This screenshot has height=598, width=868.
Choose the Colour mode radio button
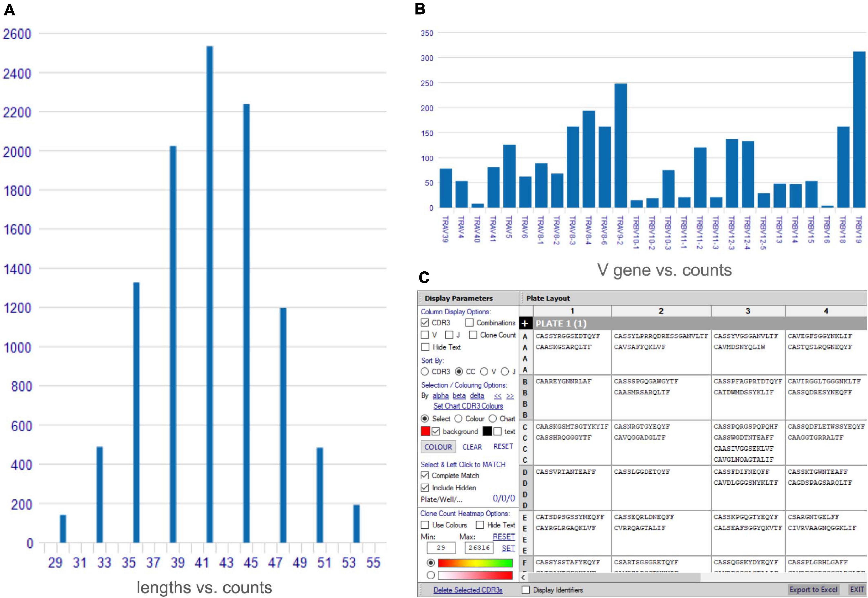[x=458, y=419]
